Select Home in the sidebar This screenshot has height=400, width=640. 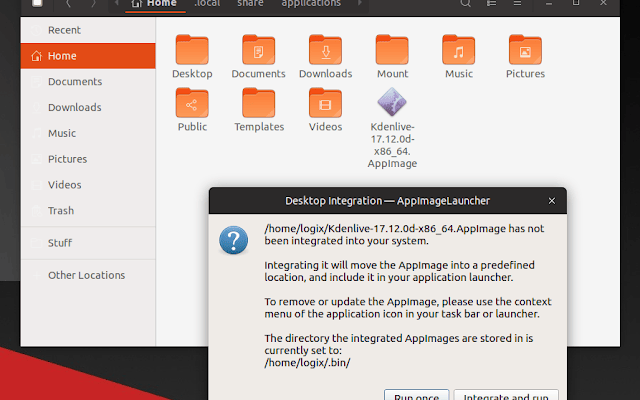(88, 56)
